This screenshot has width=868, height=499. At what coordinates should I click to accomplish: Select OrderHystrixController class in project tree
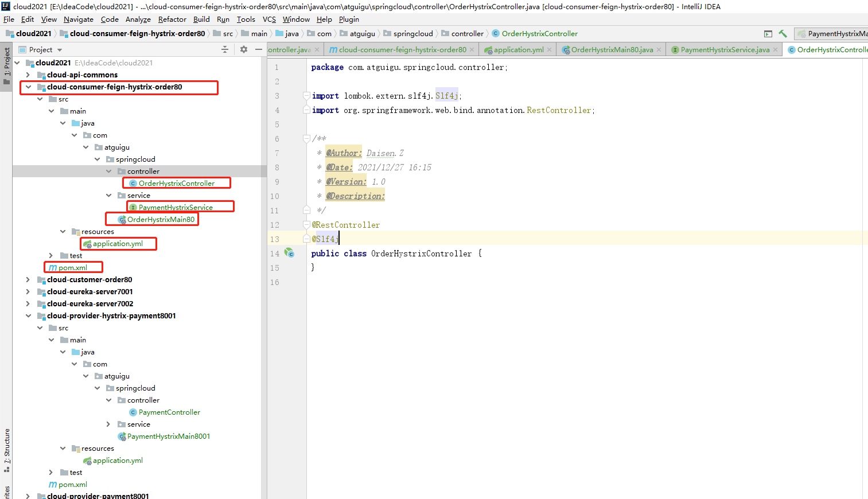tap(177, 184)
